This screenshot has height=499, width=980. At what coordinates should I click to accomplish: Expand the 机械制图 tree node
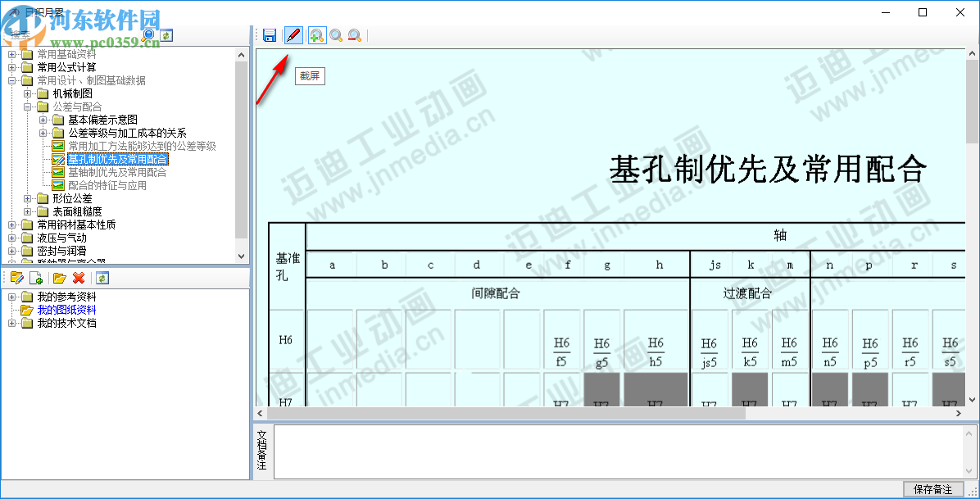29,93
